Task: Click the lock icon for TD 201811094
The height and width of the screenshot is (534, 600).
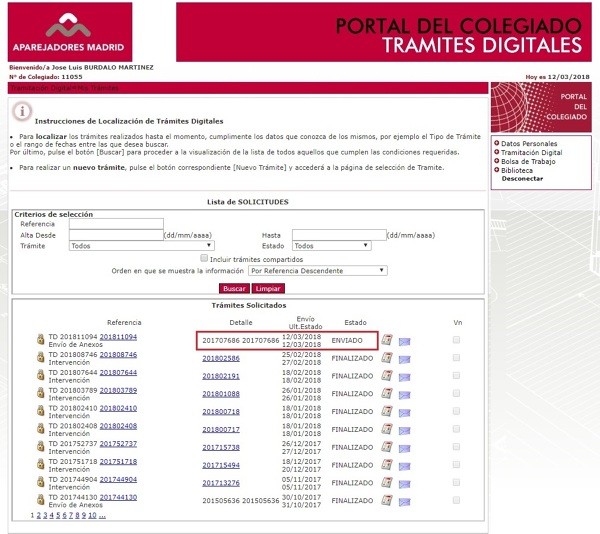Action: [41, 341]
